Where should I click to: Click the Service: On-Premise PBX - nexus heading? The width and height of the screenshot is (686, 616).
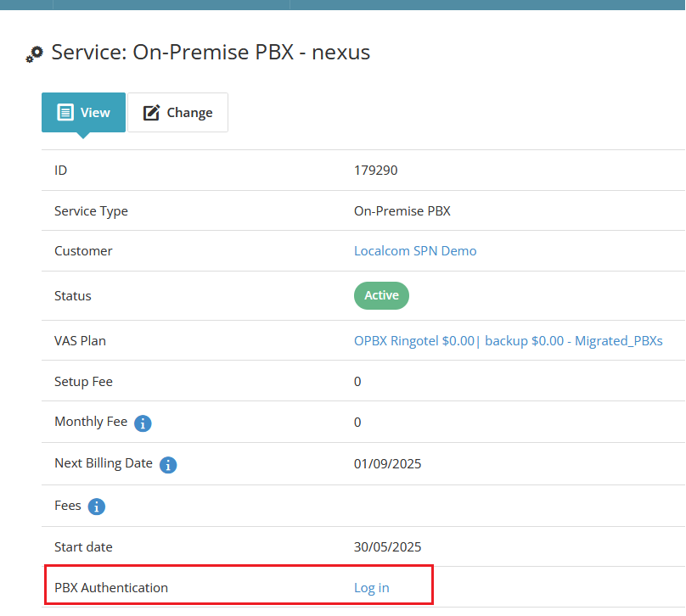[211, 53]
